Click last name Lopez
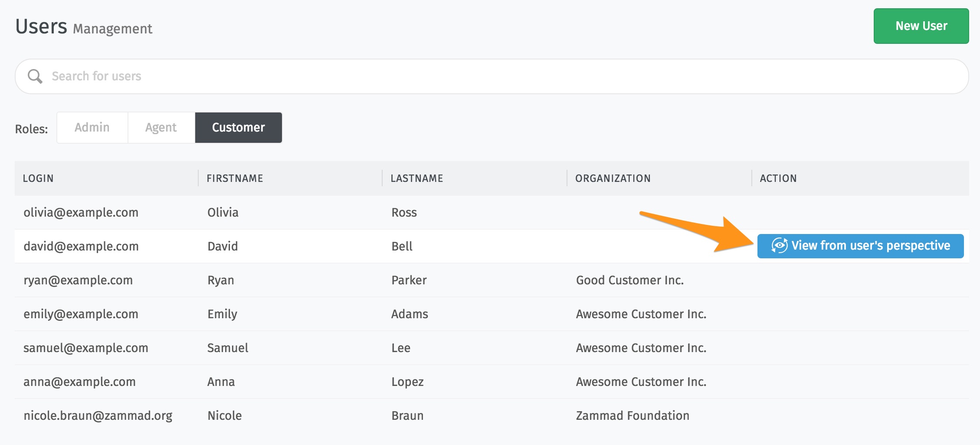The image size is (980, 445). click(x=407, y=382)
